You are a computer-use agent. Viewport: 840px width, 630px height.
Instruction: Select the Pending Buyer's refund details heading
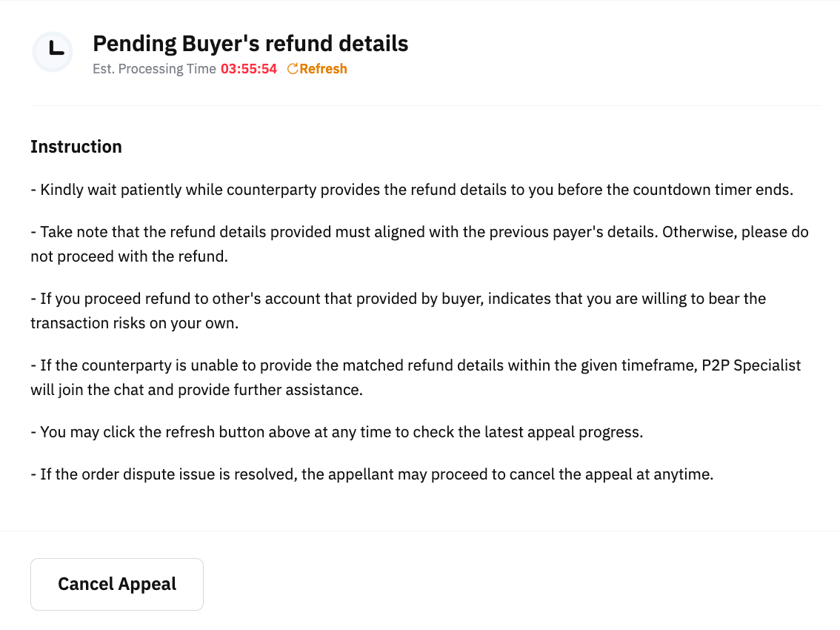coord(250,44)
